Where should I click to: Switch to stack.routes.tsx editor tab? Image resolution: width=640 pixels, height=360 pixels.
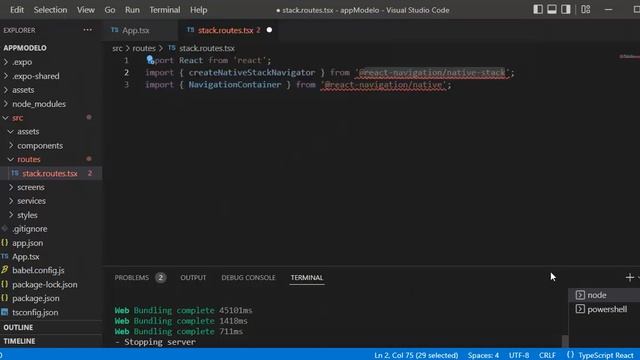[x=229, y=30]
